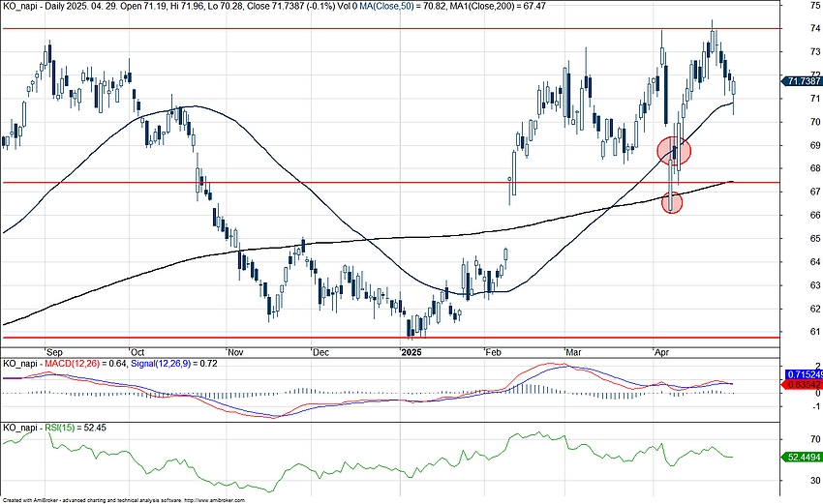823x504 pixels.
Task: Click the 'Apr' label on time axis
Action: coord(662,352)
